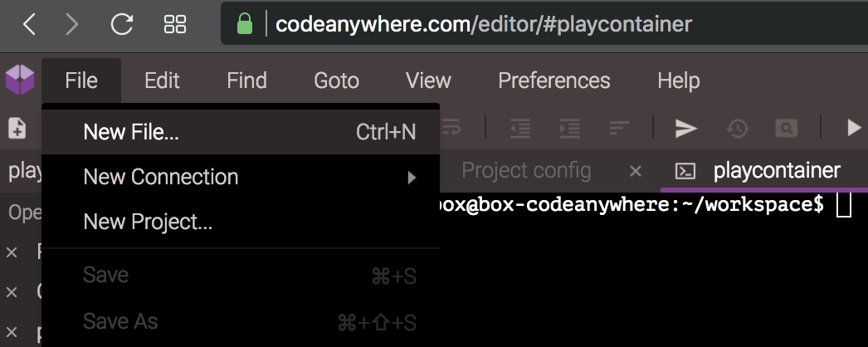This screenshot has width=868, height=347.
Task: Click the Codeanywhere purple logo icon
Action: coord(20,80)
